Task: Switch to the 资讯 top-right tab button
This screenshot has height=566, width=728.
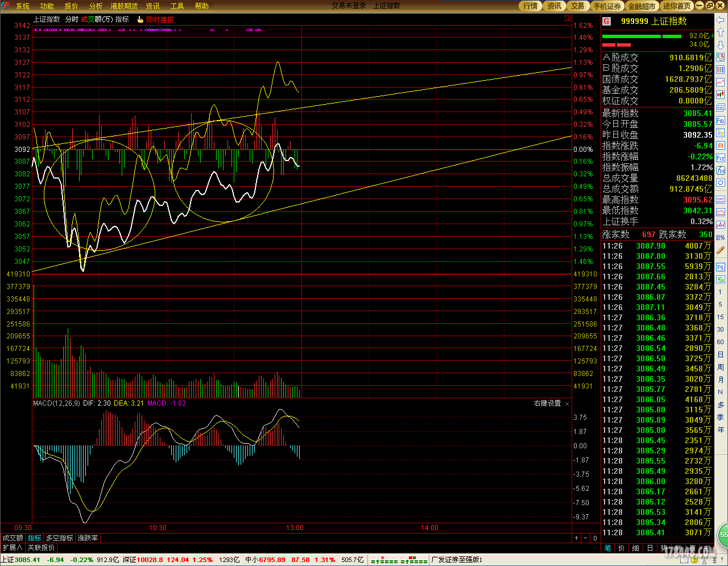Action: [554, 6]
